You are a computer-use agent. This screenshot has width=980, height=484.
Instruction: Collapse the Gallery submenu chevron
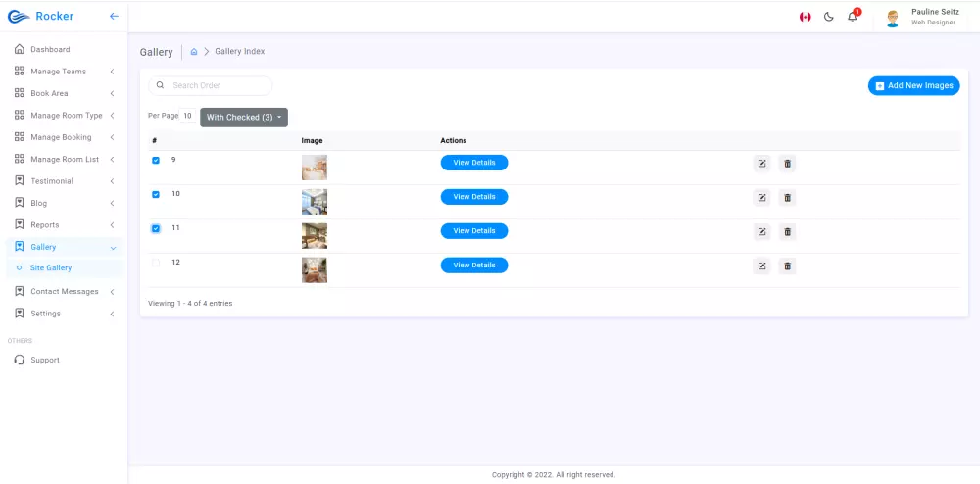point(113,248)
